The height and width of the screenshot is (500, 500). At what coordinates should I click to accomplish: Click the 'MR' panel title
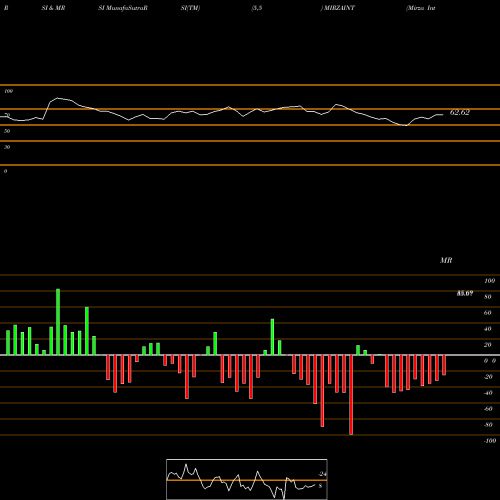[446, 260]
